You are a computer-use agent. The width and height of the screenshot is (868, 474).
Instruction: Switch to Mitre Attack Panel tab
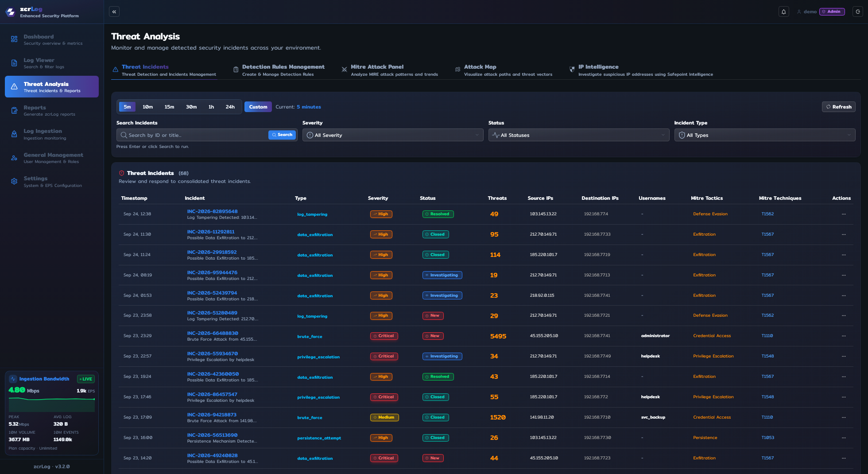coord(390,70)
